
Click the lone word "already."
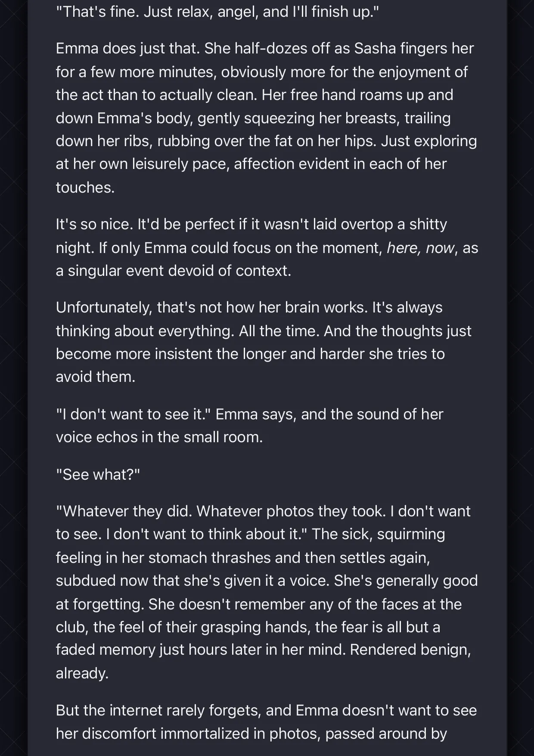tap(82, 673)
